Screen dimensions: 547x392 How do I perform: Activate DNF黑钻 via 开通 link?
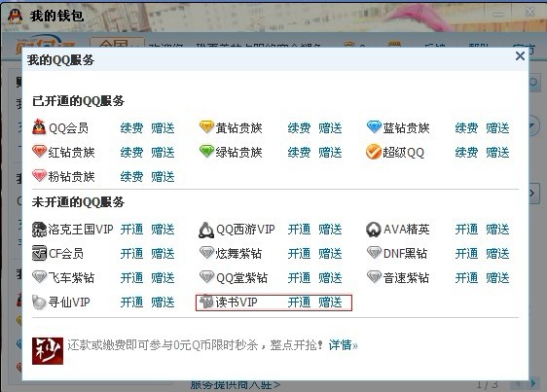tap(467, 254)
